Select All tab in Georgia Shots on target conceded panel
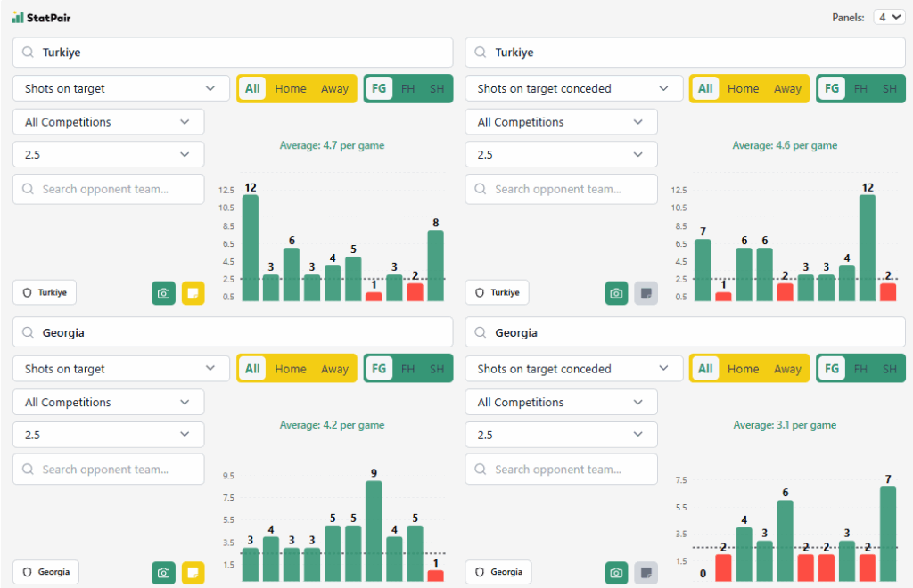The height and width of the screenshot is (588, 913). [705, 369]
